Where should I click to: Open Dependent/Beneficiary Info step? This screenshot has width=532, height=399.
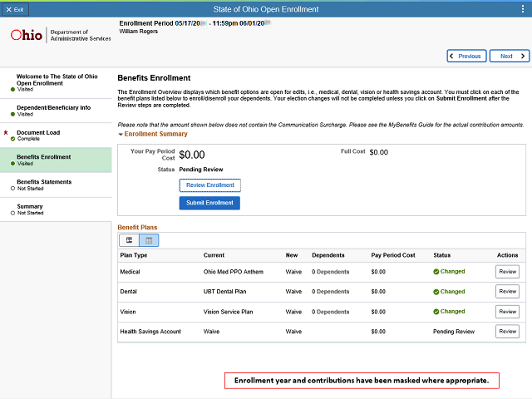(56, 111)
